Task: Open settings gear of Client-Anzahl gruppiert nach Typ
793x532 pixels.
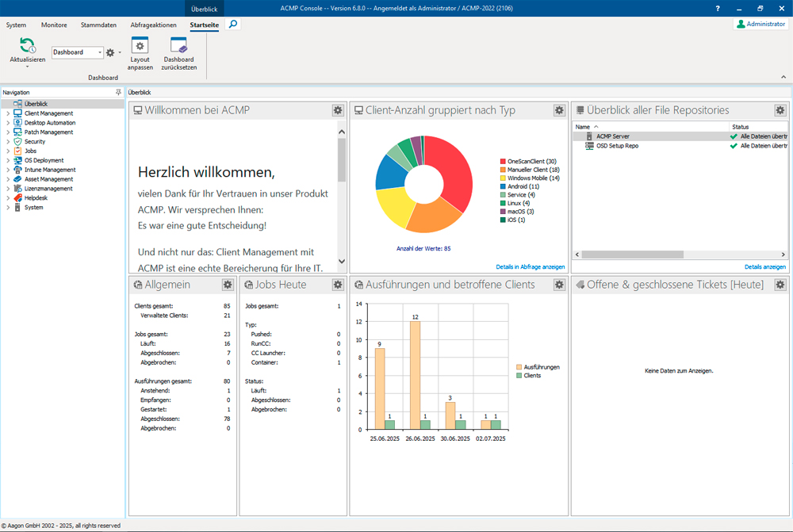Action: [559, 110]
